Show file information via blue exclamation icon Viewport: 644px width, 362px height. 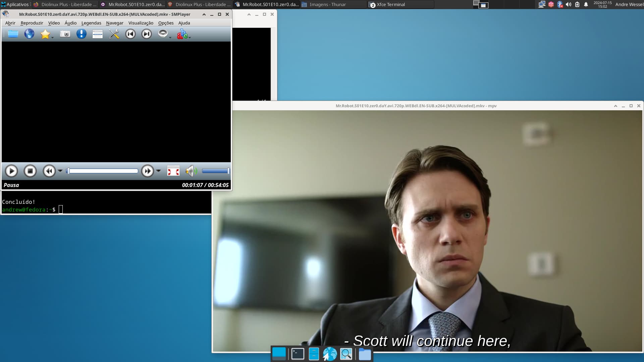(81, 34)
